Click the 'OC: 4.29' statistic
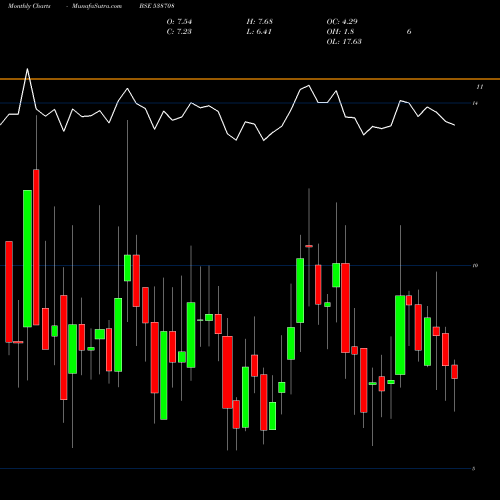500x500 pixels. coord(342,22)
